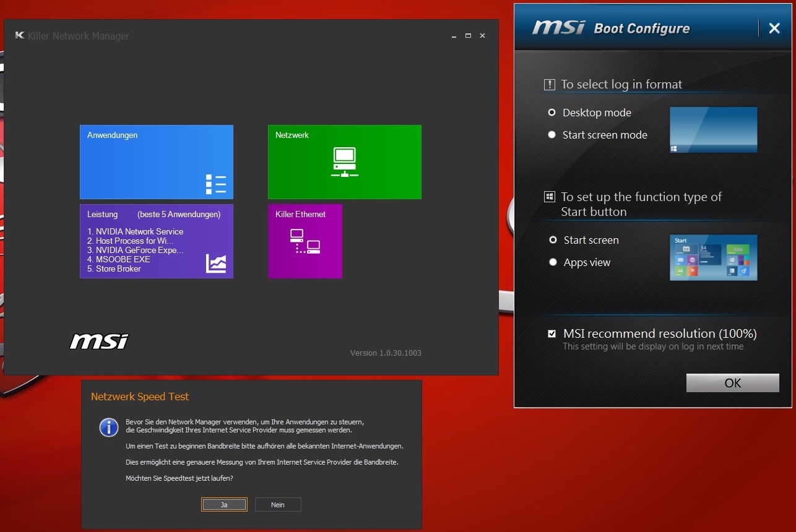Select MSOOBE EXE entry

(118, 259)
